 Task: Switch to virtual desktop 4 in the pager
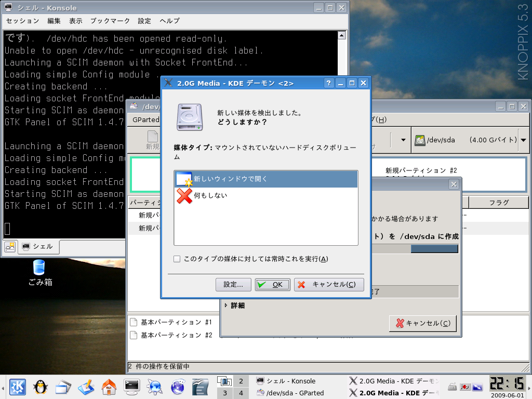(x=241, y=393)
